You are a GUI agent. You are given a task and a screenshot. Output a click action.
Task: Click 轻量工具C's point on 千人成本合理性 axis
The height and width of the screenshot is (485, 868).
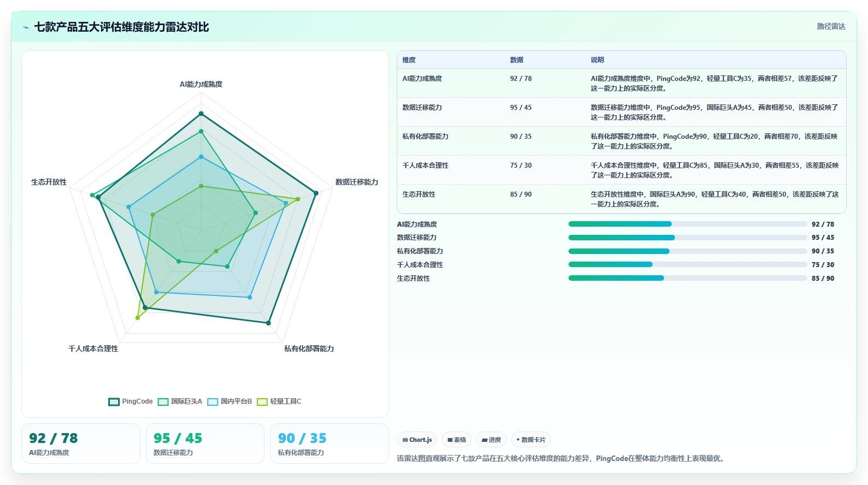tap(138, 317)
